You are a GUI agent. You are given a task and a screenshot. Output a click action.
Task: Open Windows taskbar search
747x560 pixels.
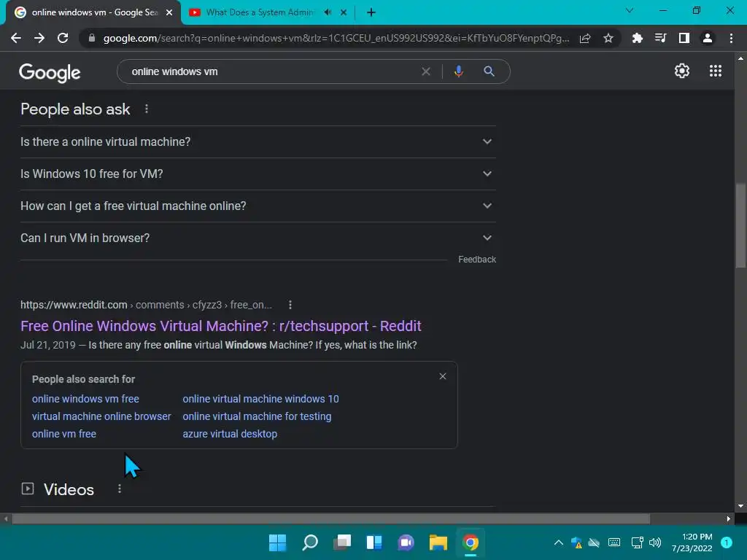[x=309, y=542]
